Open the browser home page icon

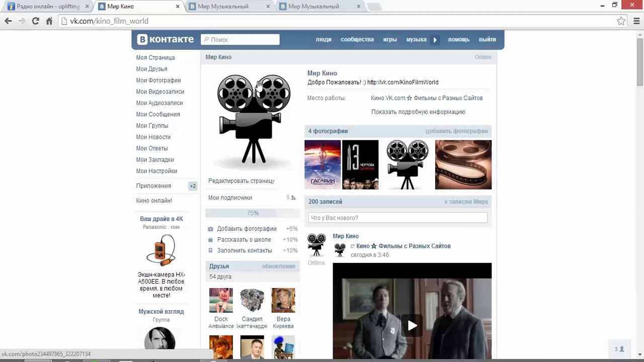(49, 21)
